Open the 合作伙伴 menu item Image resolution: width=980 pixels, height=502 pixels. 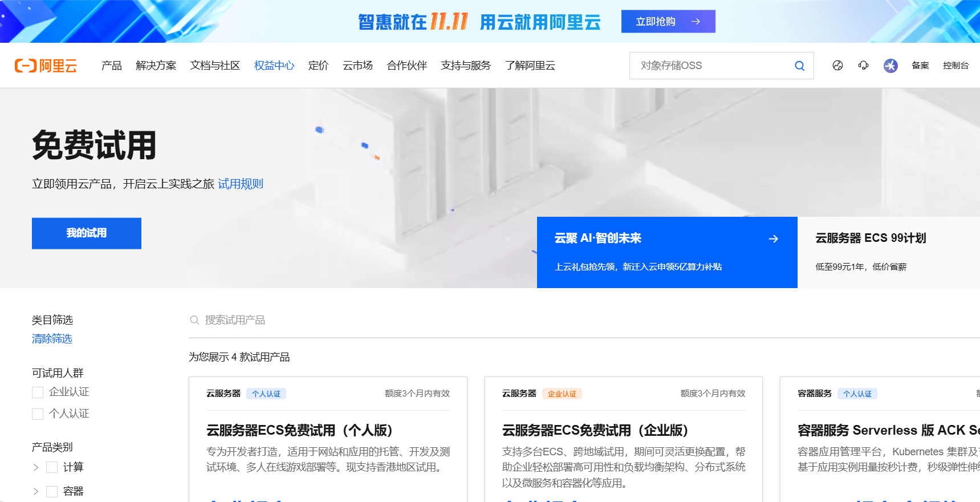407,66
